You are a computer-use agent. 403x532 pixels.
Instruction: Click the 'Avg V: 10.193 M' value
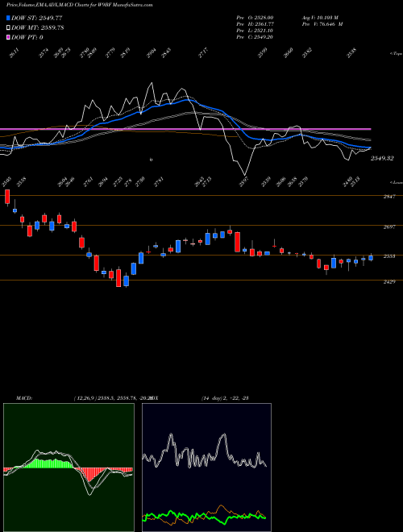[320, 17]
